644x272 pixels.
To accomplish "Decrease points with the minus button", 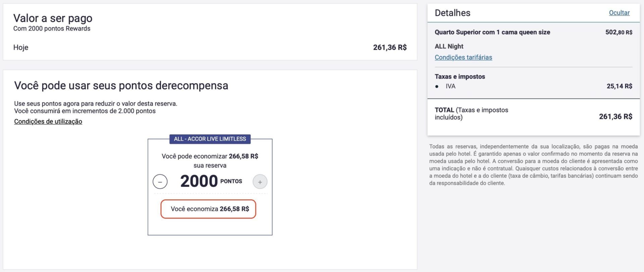I will click(160, 182).
